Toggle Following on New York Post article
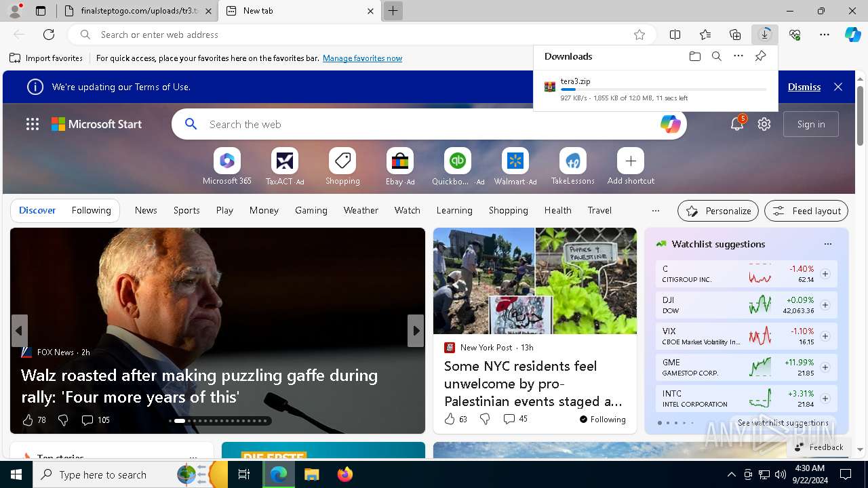Screen dimensions: 868x488 tap(602, 420)
